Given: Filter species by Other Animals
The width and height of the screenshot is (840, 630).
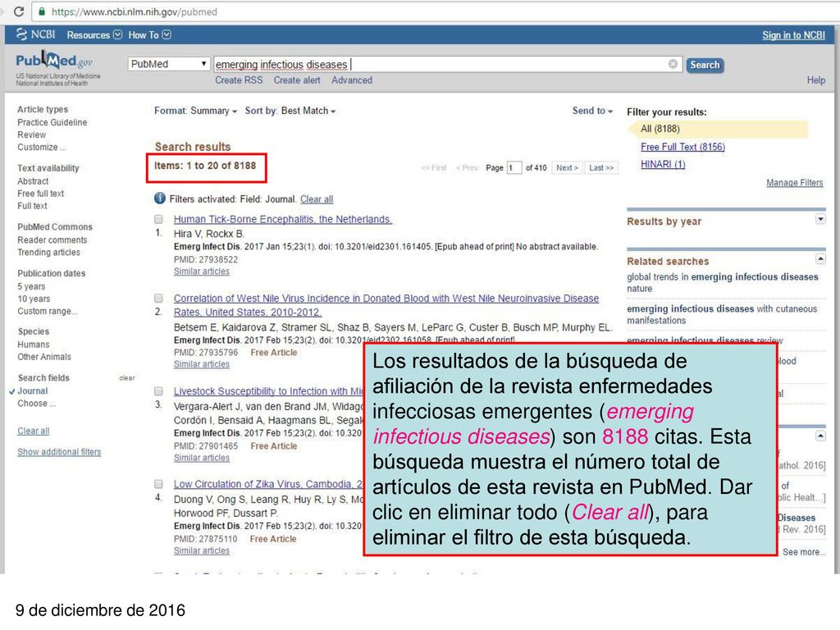Looking at the screenshot, I should point(44,357).
